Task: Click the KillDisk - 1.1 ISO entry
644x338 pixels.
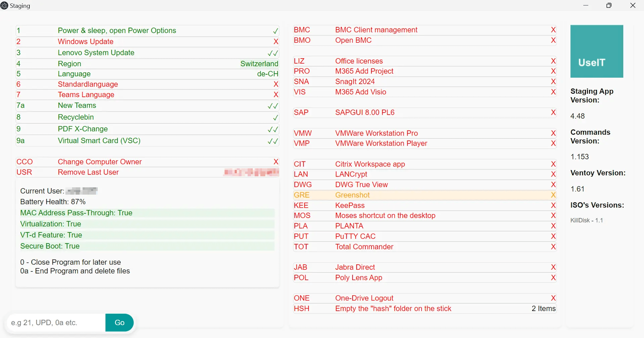Action: [587, 220]
